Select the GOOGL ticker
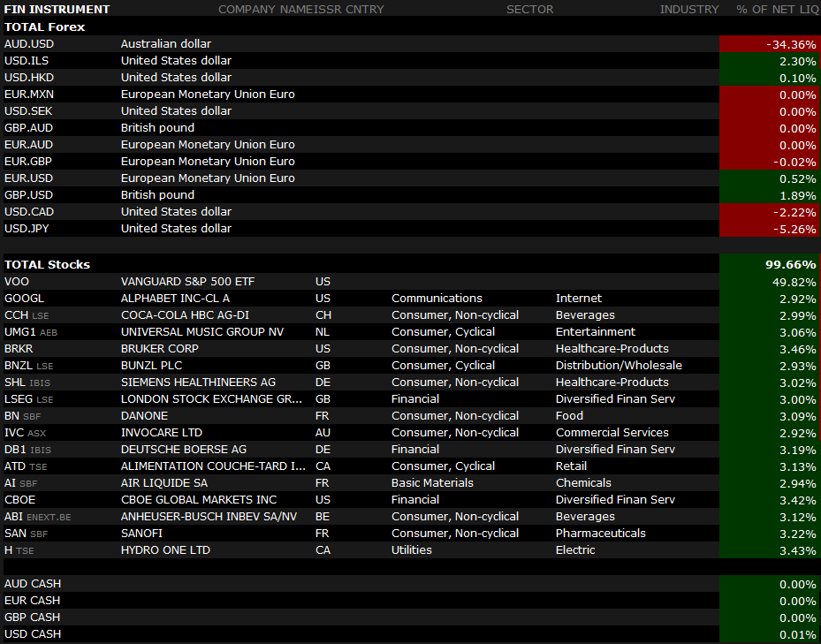Viewport: 821px width, 644px height. point(24,299)
